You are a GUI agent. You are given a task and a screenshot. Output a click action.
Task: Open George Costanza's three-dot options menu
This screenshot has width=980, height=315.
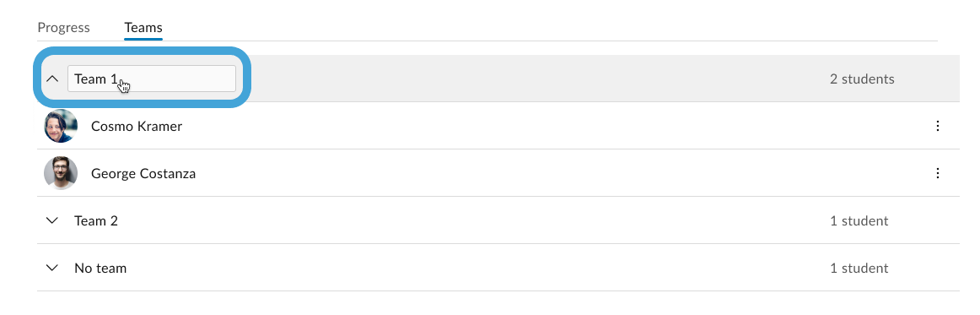(938, 173)
